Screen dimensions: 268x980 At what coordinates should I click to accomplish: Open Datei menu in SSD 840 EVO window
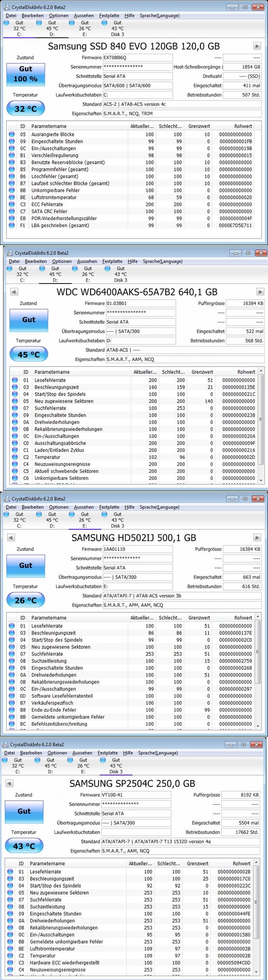coord(11,16)
